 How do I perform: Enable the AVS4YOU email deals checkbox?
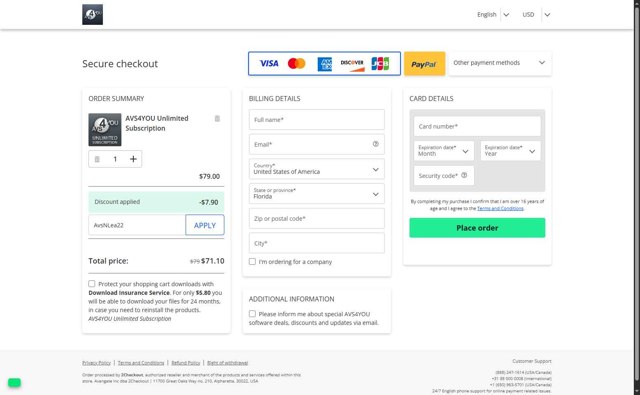tap(252, 314)
